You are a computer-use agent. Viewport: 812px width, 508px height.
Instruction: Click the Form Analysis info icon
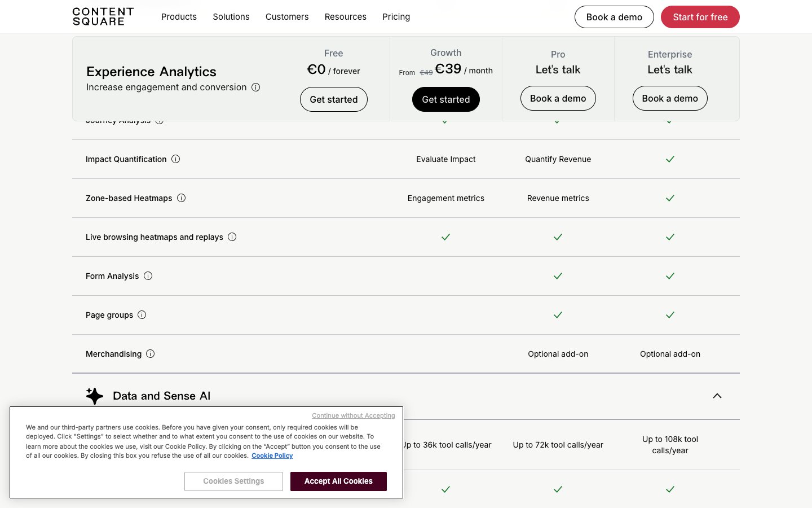click(148, 276)
